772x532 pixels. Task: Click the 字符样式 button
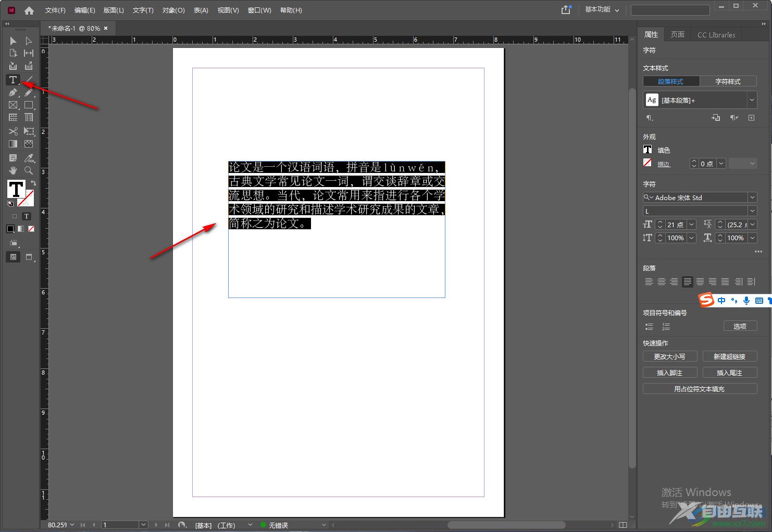[x=728, y=81]
